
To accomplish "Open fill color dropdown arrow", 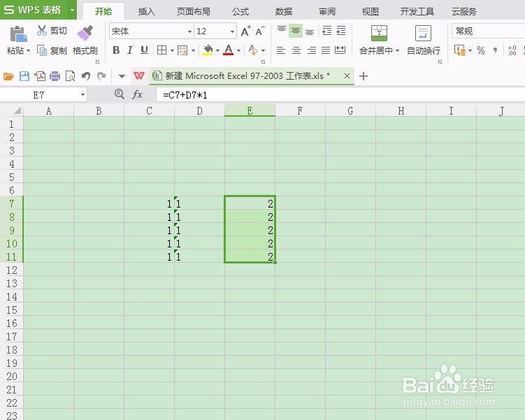I will click(x=217, y=50).
